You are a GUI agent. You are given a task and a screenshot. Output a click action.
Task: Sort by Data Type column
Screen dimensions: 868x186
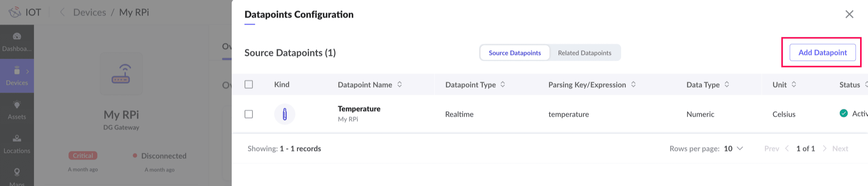[727, 84]
